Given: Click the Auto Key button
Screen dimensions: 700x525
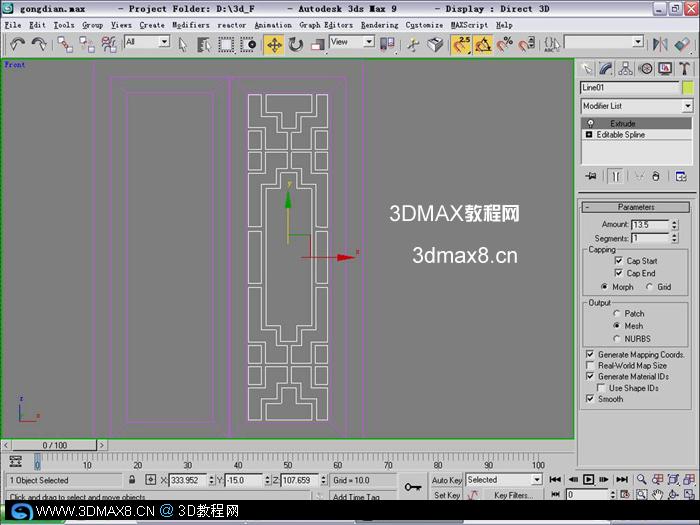Looking at the screenshot, I should [446, 480].
